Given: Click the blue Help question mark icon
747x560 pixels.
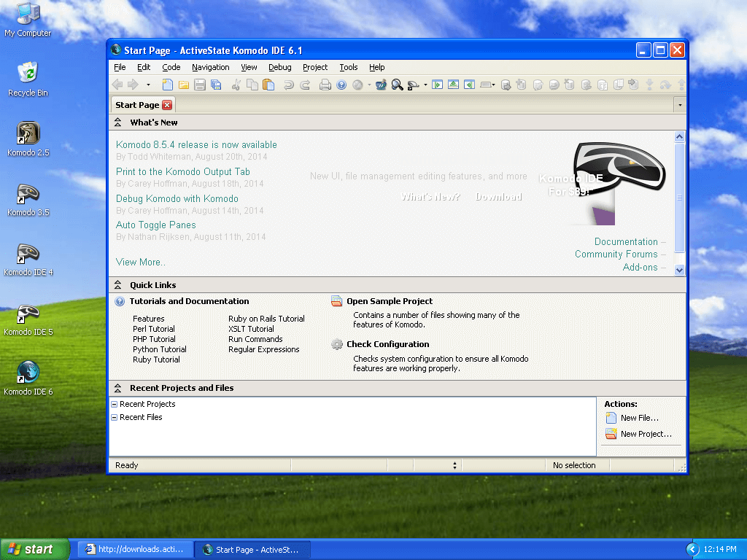Looking at the screenshot, I should pyautogui.click(x=341, y=85).
